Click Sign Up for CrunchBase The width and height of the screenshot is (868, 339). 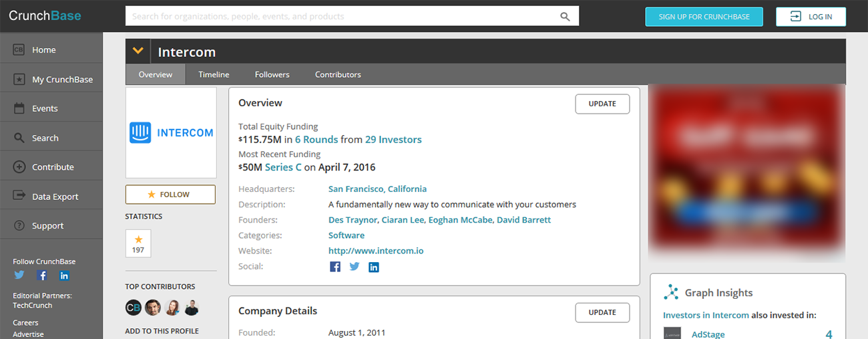coord(704,17)
